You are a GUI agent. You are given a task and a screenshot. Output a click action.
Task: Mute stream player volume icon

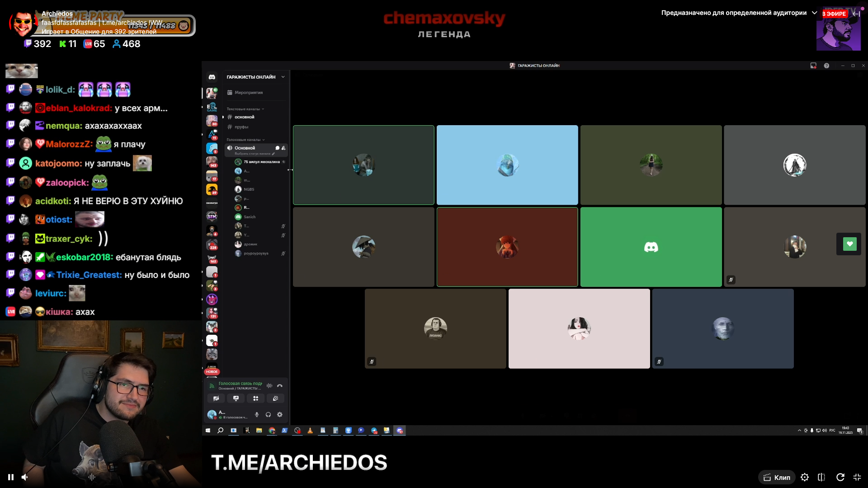tap(25, 477)
